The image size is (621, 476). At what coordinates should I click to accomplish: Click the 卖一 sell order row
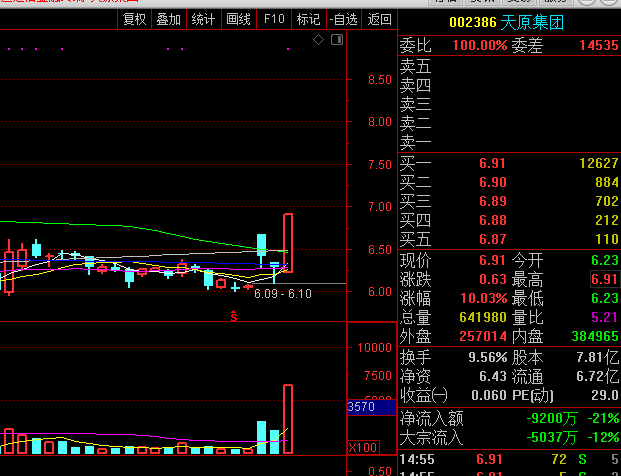(x=509, y=142)
